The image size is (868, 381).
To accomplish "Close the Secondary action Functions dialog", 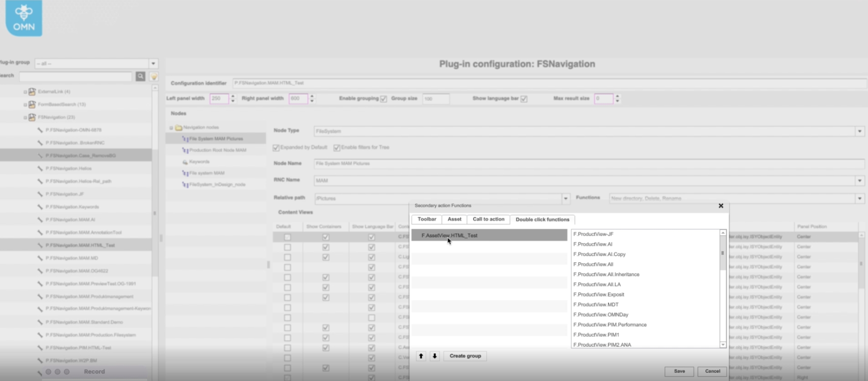I will pyautogui.click(x=721, y=206).
